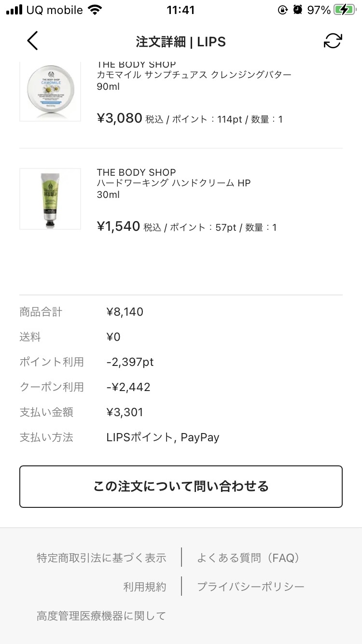Open 利用規約 link
This screenshot has height=644, width=362.
145,587
